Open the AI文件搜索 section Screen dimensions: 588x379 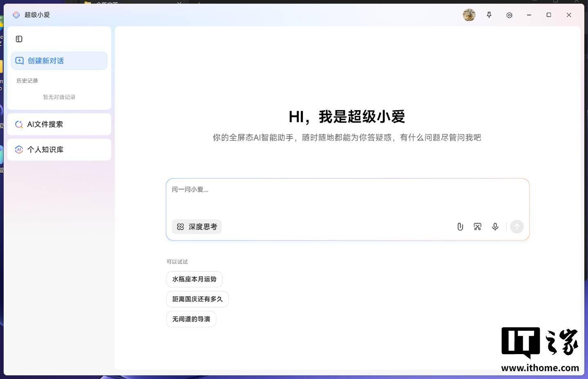59,124
